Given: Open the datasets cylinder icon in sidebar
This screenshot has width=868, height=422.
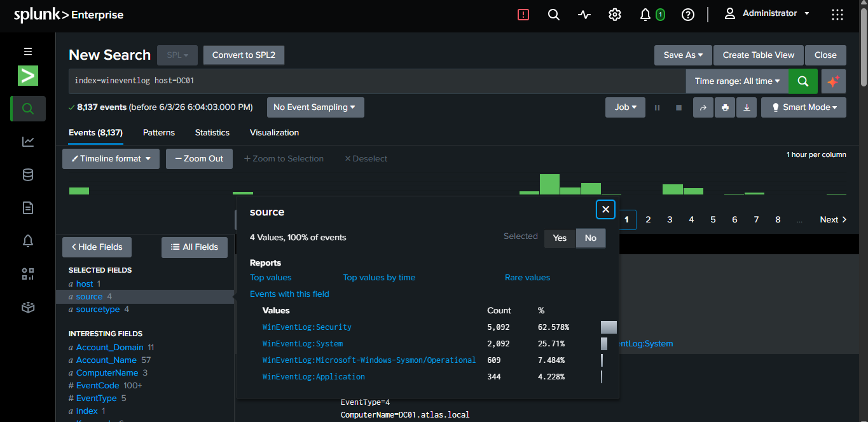Looking at the screenshot, I should (x=28, y=175).
